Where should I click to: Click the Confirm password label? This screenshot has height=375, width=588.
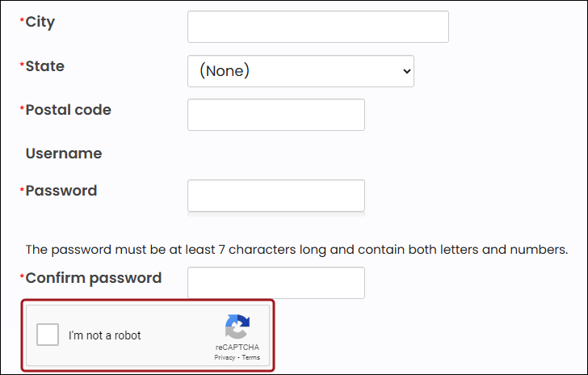[x=93, y=278]
